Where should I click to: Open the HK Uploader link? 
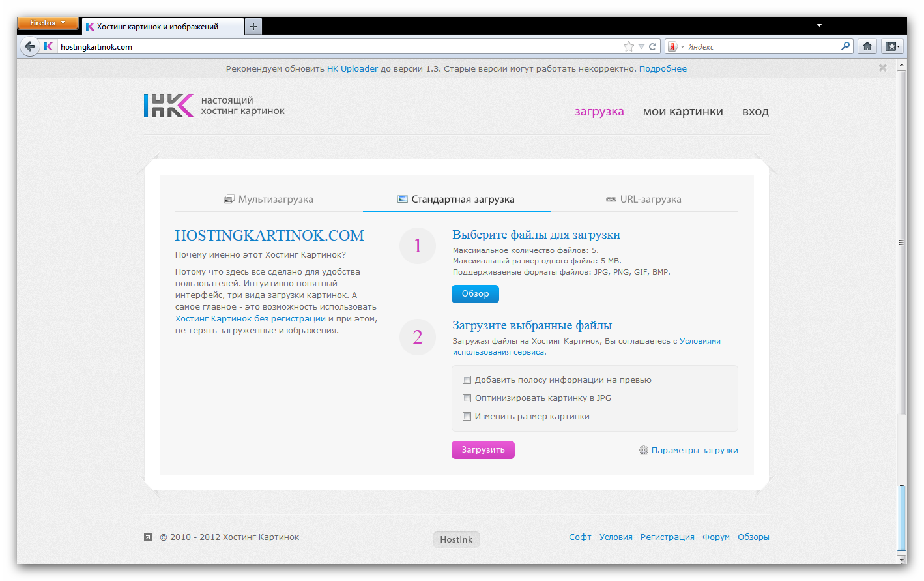pyautogui.click(x=353, y=68)
